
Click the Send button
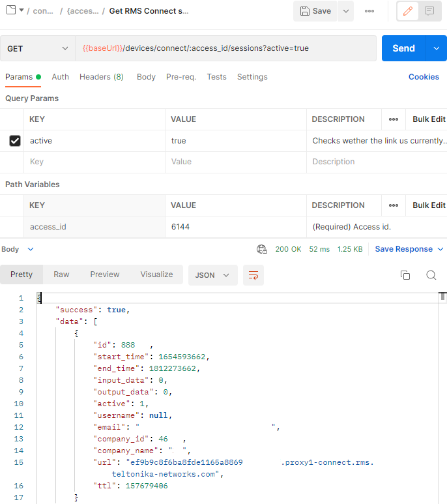click(403, 49)
